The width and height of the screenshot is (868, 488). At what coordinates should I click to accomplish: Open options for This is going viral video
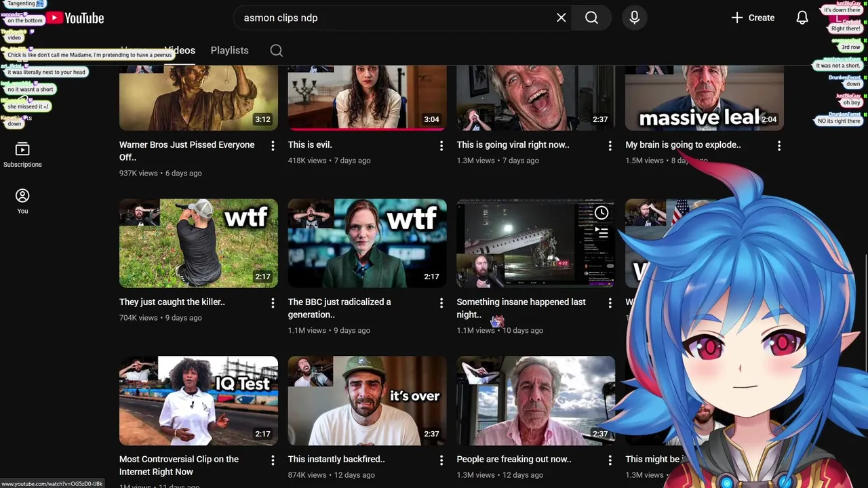[610, 146]
